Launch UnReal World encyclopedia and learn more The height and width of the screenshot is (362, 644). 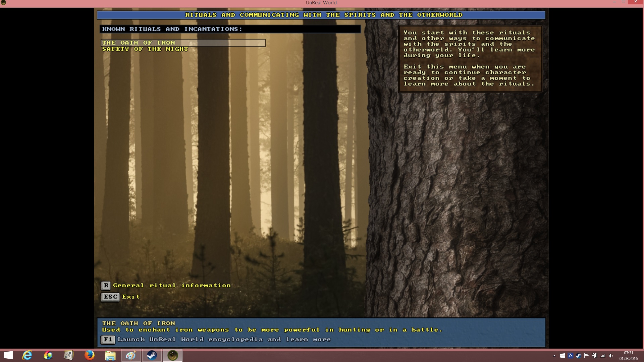[224, 340]
